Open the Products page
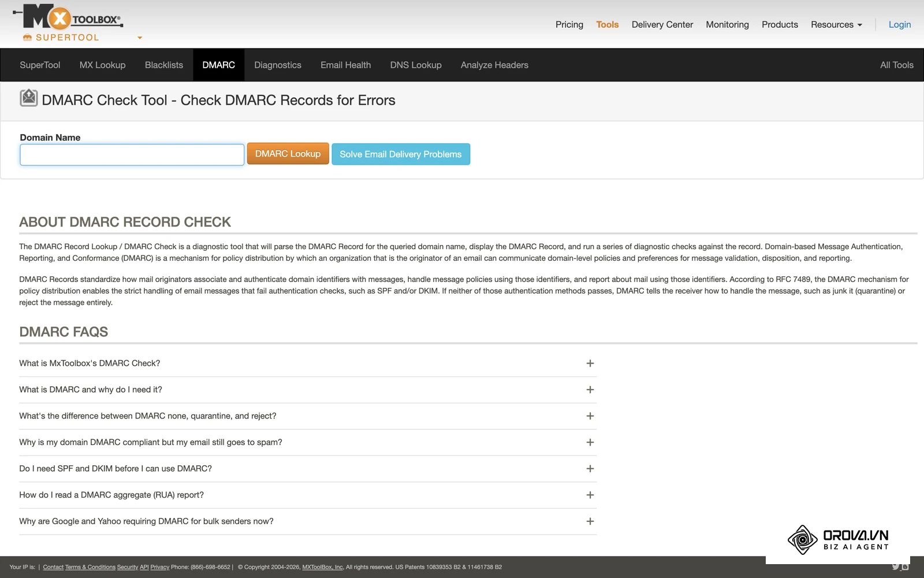The width and height of the screenshot is (924, 578). pyautogui.click(x=780, y=24)
